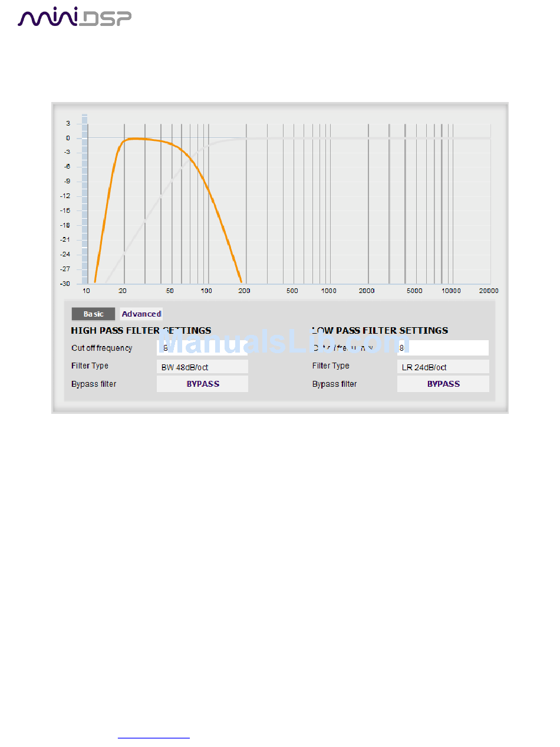The width and height of the screenshot is (560, 747).
Task: Click the 0 dB axis label
Action: (x=68, y=138)
